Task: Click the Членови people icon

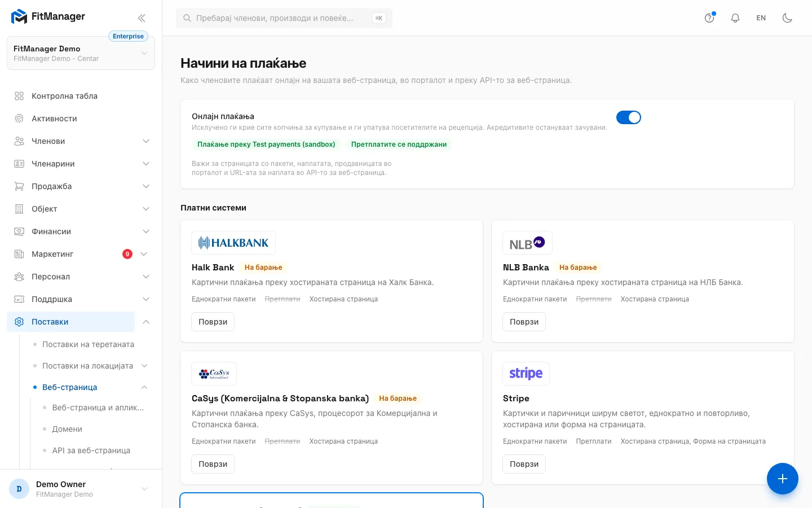Action: coord(19,141)
